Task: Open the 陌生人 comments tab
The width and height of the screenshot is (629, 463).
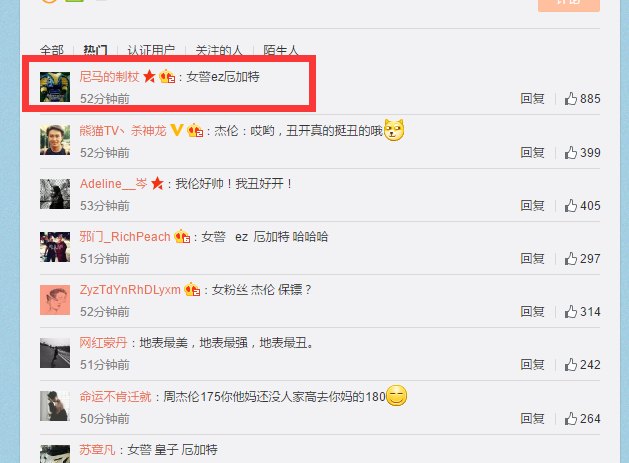Action: [x=281, y=50]
